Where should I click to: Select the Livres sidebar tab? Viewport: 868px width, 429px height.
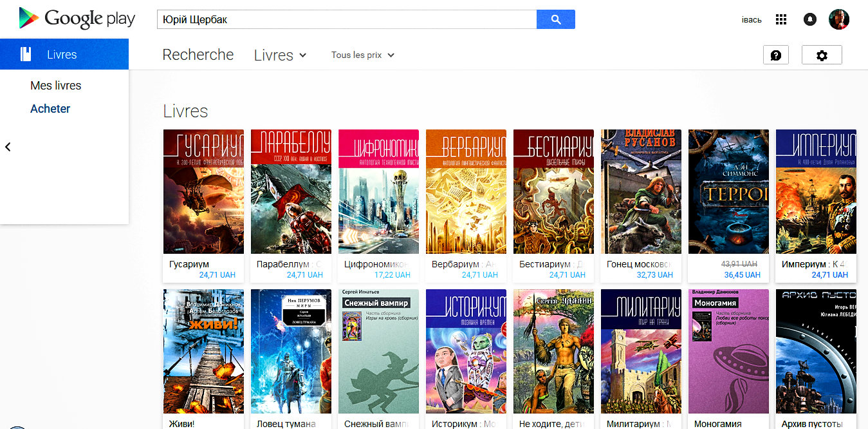pyautogui.click(x=64, y=54)
